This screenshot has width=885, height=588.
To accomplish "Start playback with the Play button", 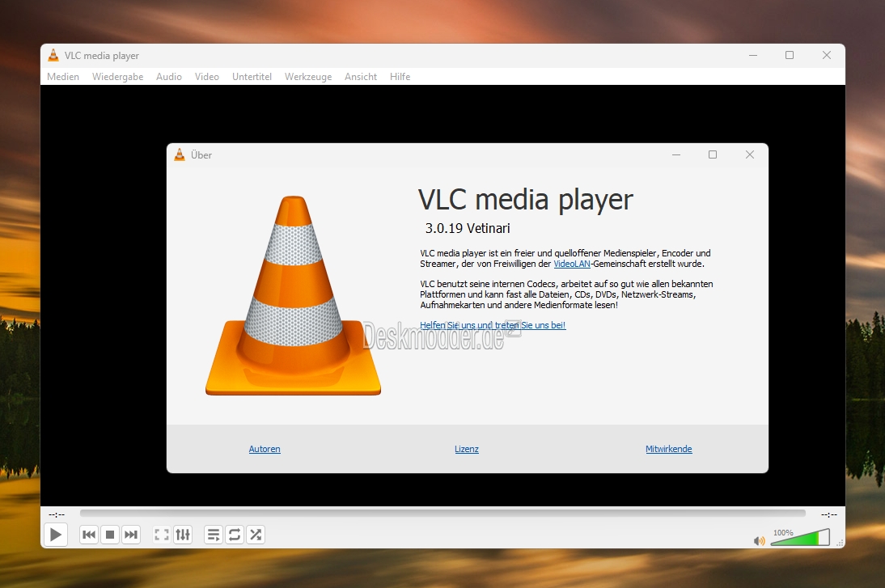I will (55, 535).
